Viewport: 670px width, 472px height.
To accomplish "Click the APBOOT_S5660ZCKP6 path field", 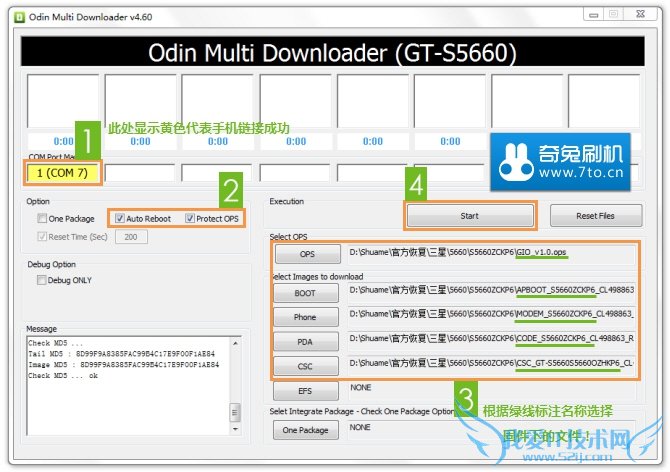I will (491, 293).
